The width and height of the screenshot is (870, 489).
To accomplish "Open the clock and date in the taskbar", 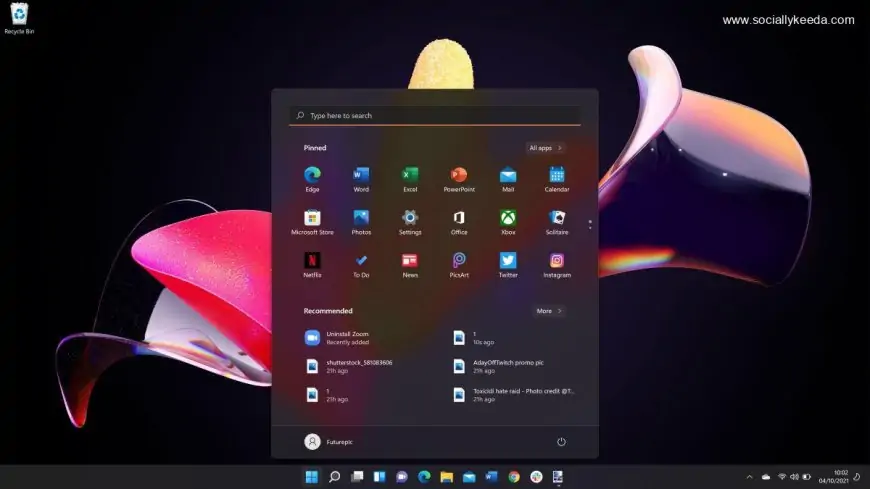I will (x=833, y=477).
